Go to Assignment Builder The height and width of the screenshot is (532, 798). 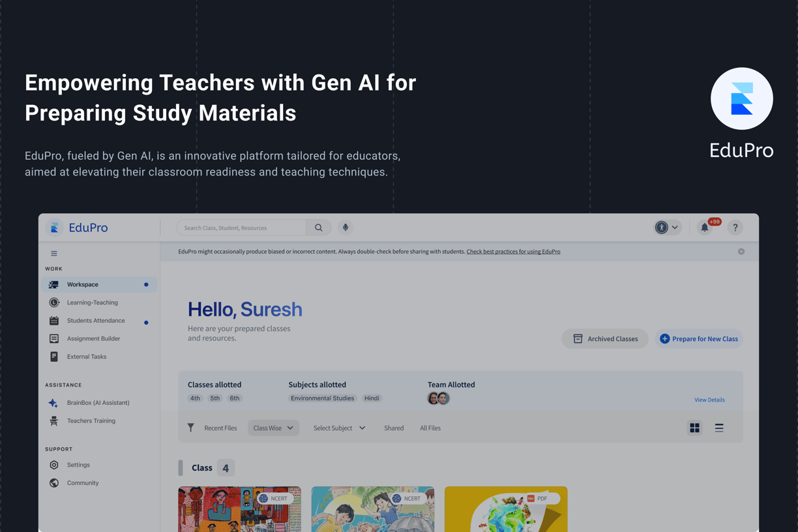click(x=93, y=339)
